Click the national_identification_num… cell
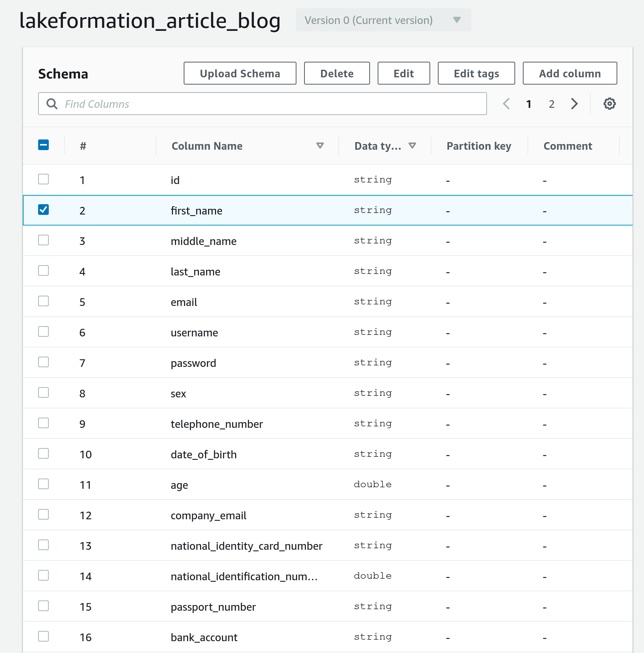 244,576
